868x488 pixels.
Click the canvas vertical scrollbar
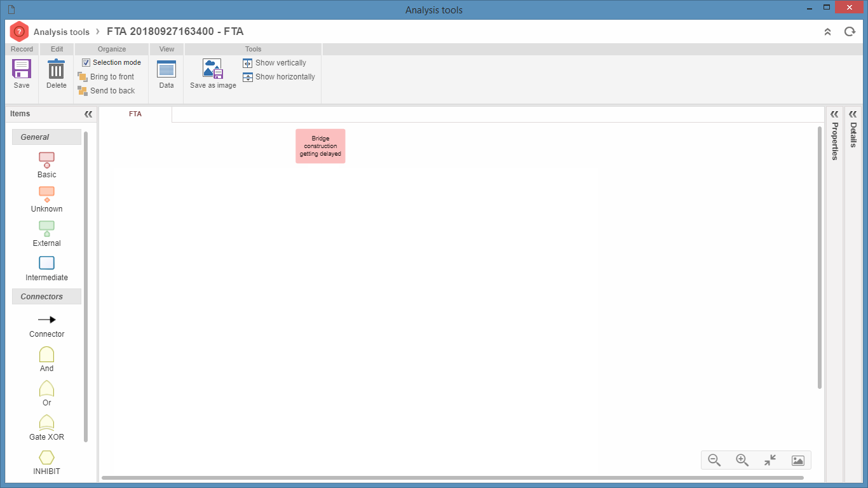[x=820, y=257]
